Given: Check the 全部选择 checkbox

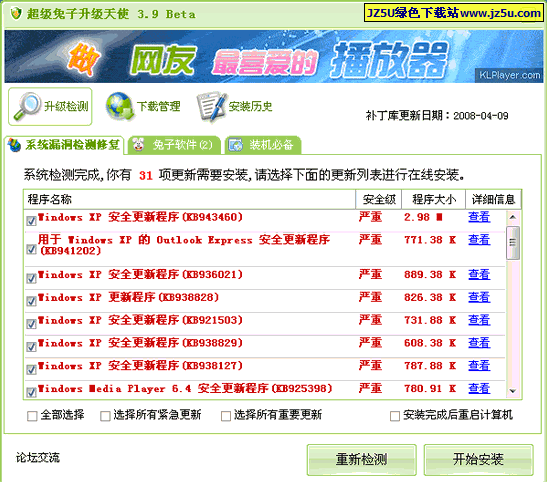Looking at the screenshot, I should coord(32,416).
